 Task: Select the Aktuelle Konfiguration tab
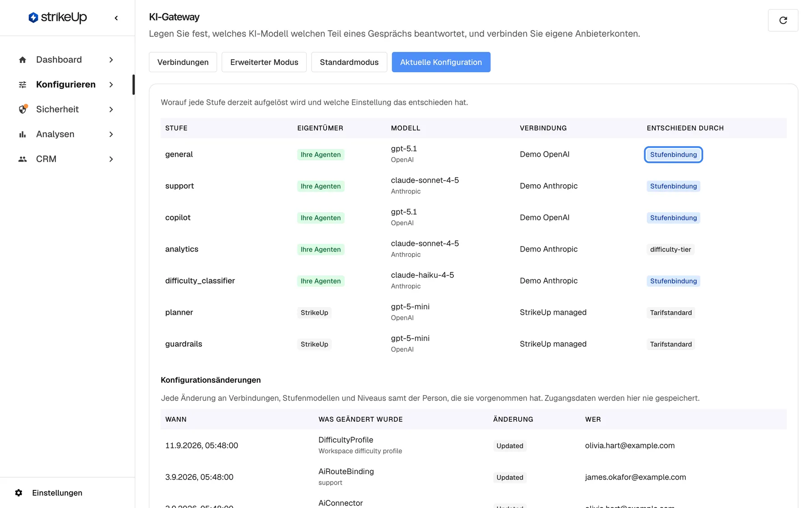pyautogui.click(x=441, y=62)
